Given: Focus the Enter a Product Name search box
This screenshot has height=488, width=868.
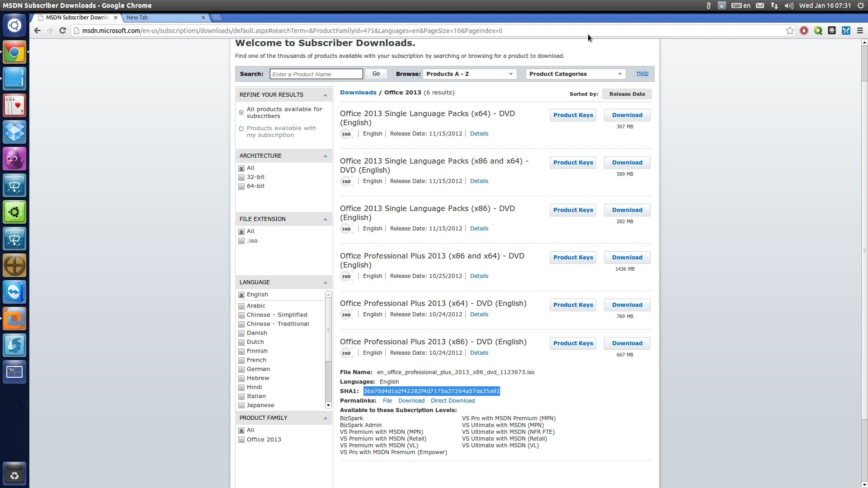Looking at the screenshot, I should click(x=316, y=74).
